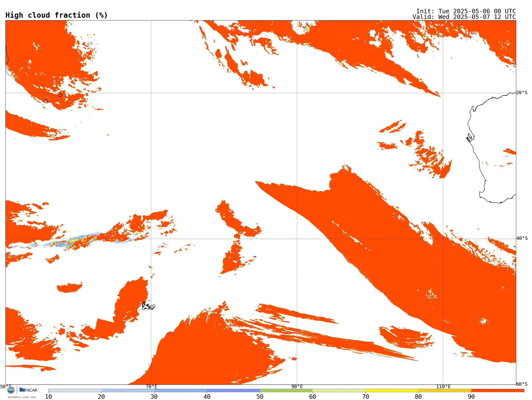Click the 30–40 blue colorbar segment
The image size is (532, 400).
click(x=181, y=391)
